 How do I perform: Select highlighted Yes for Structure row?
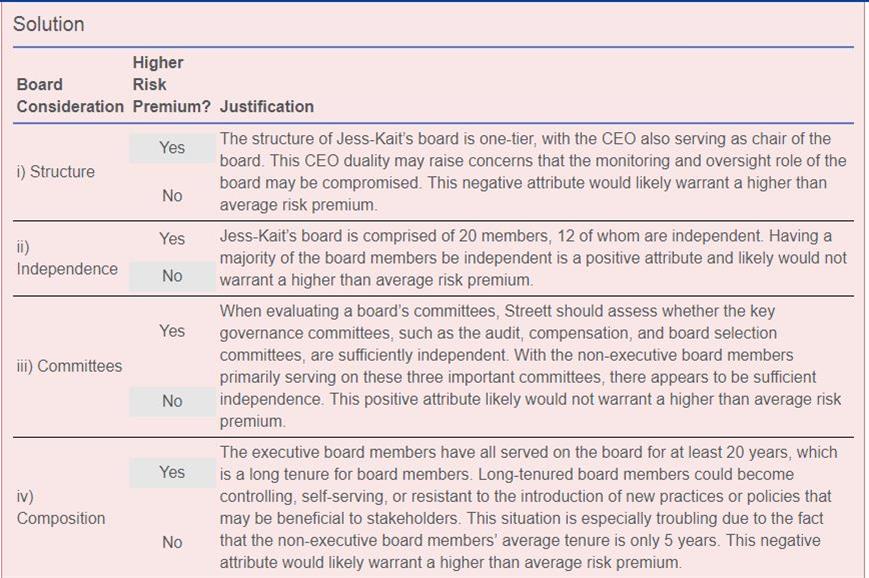pos(172,148)
